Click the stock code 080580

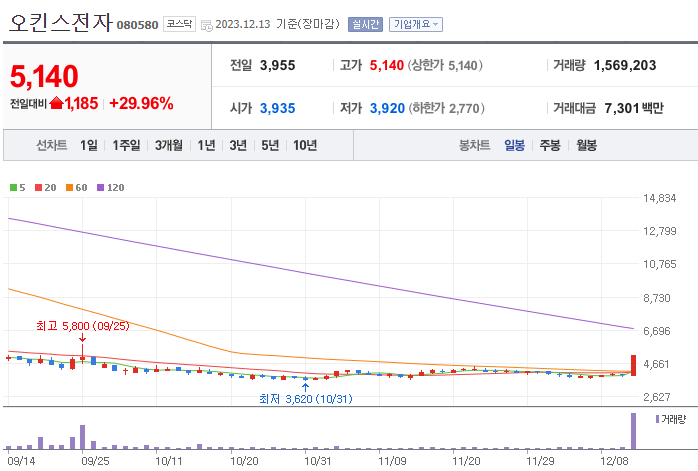[x=138, y=25]
